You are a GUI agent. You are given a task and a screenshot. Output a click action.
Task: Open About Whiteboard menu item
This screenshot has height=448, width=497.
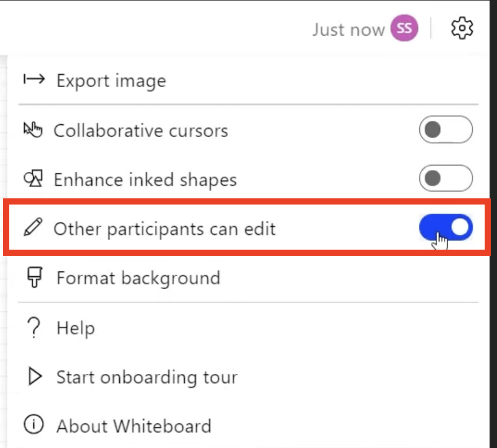pyautogui.click(x=248, y=426)
